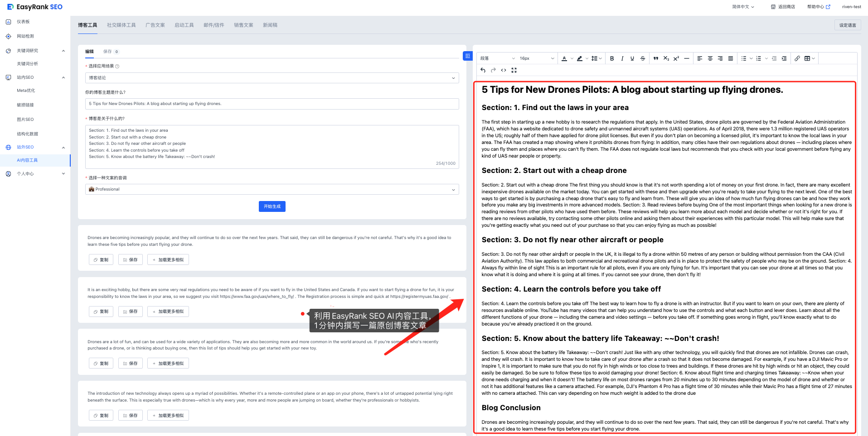Apply strikethrough formatting
The width and height of the screenshot is (868, 436).
(643, 58)
